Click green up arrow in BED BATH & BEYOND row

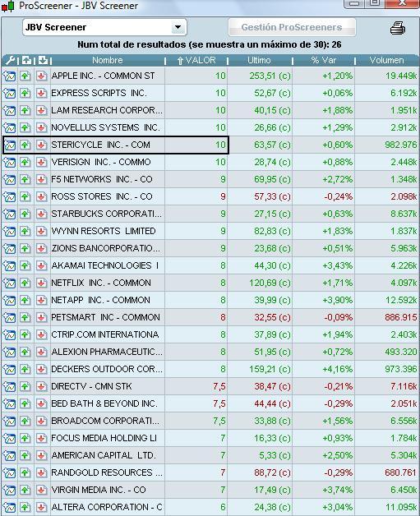click(x=25, y=403)
